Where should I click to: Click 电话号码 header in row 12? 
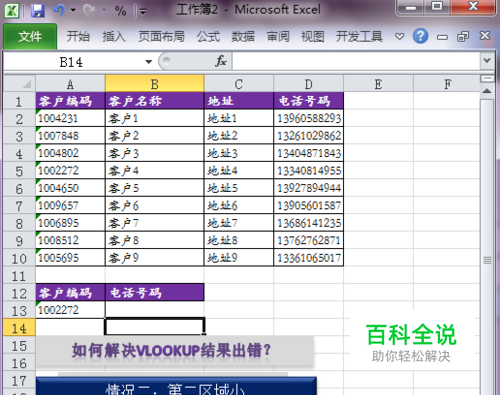[x=154, y=292]
